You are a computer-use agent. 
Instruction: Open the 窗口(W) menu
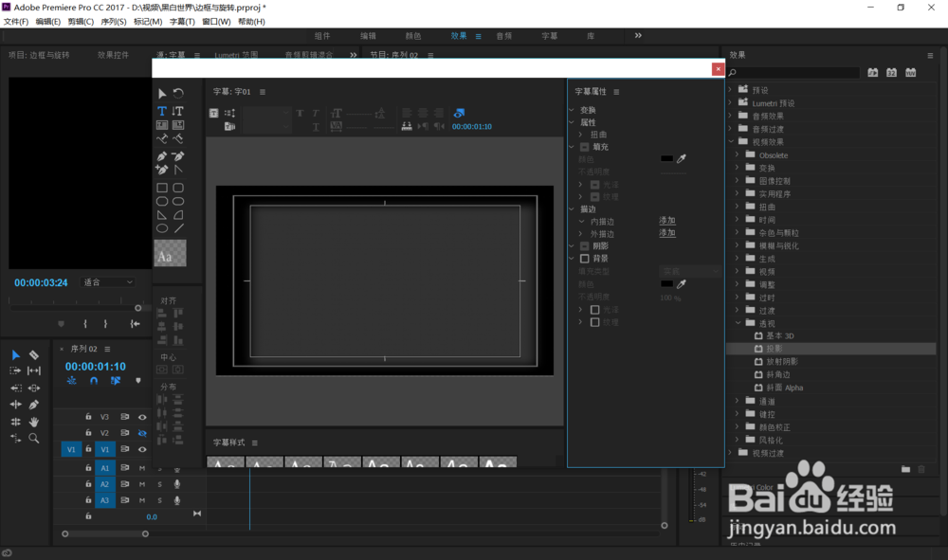[216, 22]
